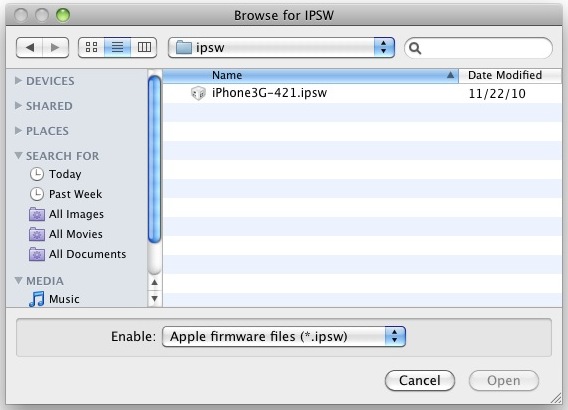
Task: Switch to list view
Action: pyautogui.click(x=117, y=47)
